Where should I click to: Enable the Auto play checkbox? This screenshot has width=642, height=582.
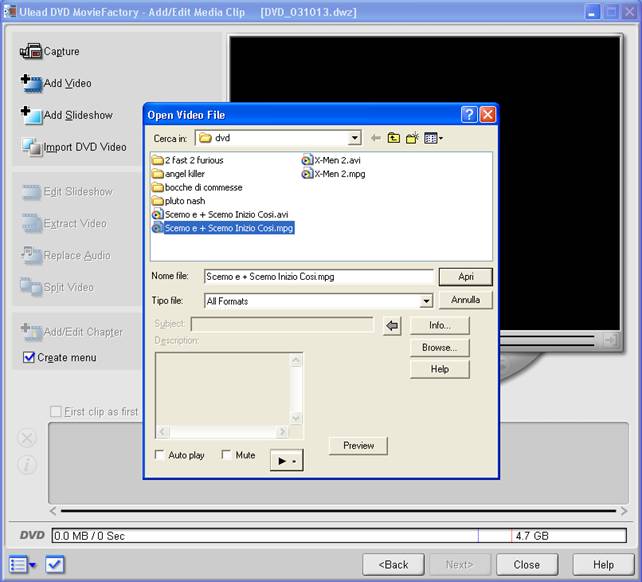(160, 455)
